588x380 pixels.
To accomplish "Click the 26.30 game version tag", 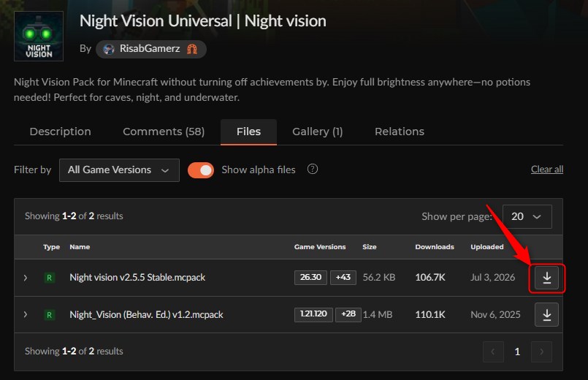I will [x=310, y=277].
